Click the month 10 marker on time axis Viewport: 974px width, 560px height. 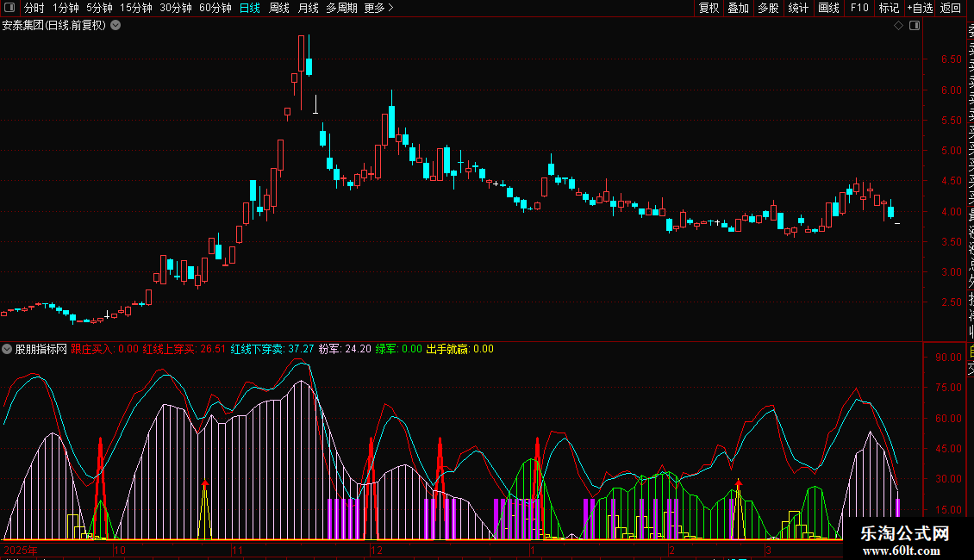coord(120,550)
